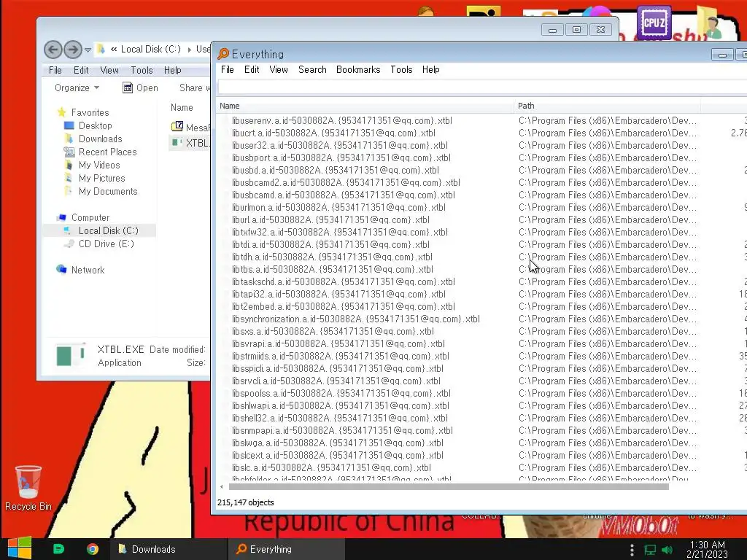Select libshlwapi.a result row
The width and height of the screenshot is (747, 560).
(x=341, y=405)
